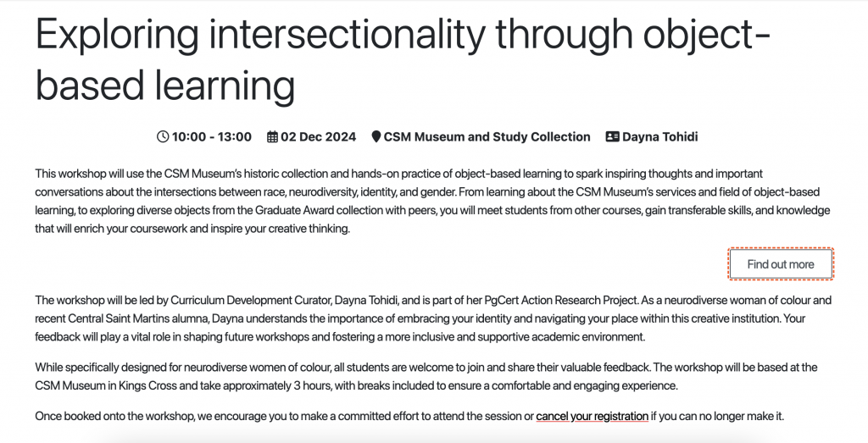
Task: Click the CSM Museum and Study Collection venue
Action: (487, 136)
